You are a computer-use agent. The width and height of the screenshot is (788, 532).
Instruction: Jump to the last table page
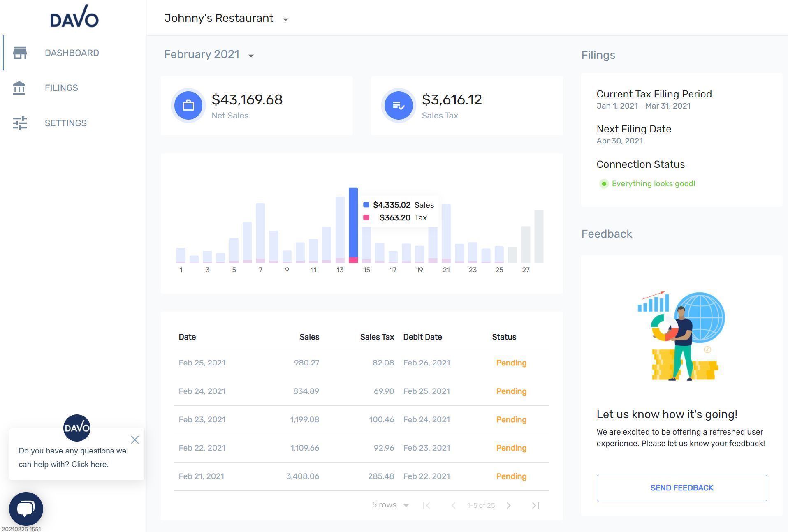535,505
